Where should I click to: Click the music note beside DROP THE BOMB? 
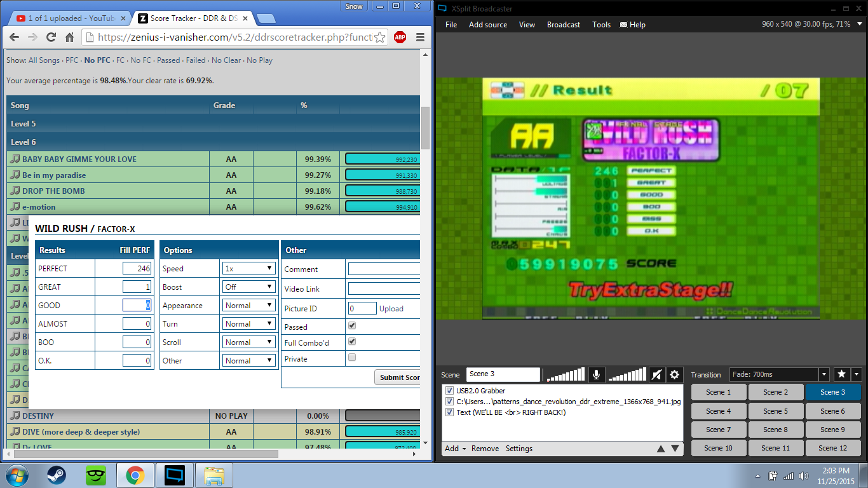tap(15, 191)
